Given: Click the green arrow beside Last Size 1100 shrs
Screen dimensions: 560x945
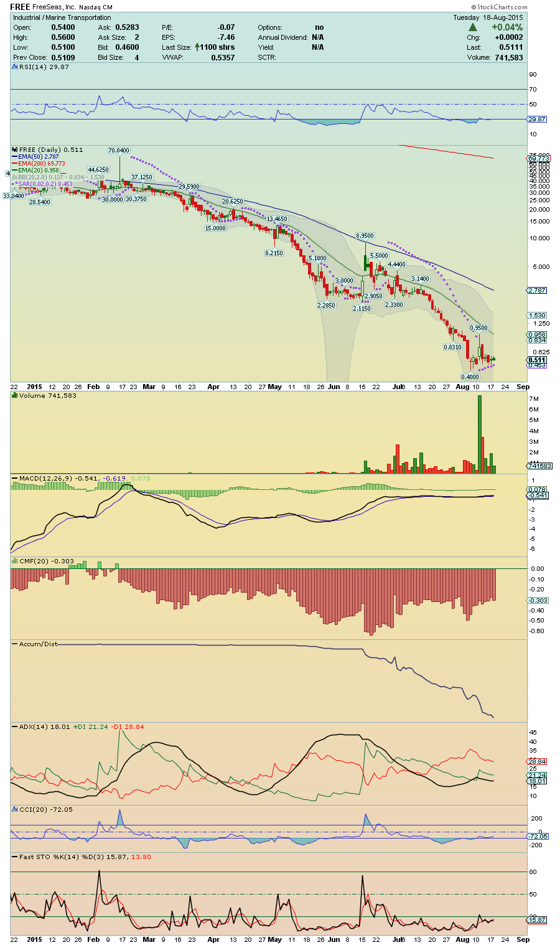Looking at the screenshot, I should [197, 47].
